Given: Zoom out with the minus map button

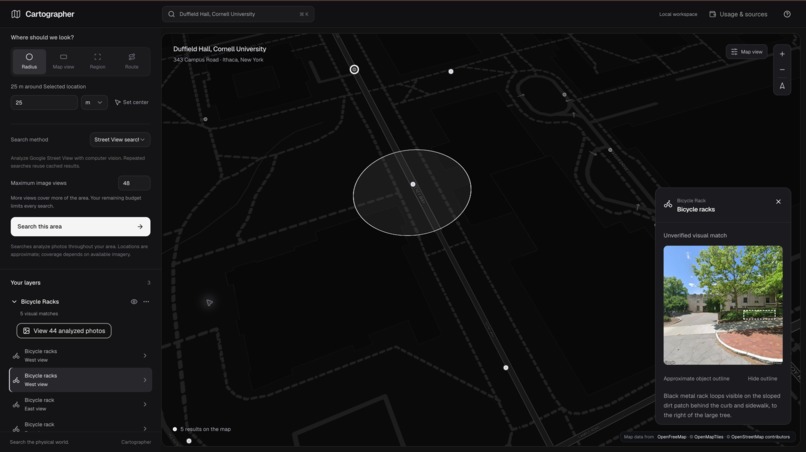Looking at the screenshot, I should click(x=782, y=70).
